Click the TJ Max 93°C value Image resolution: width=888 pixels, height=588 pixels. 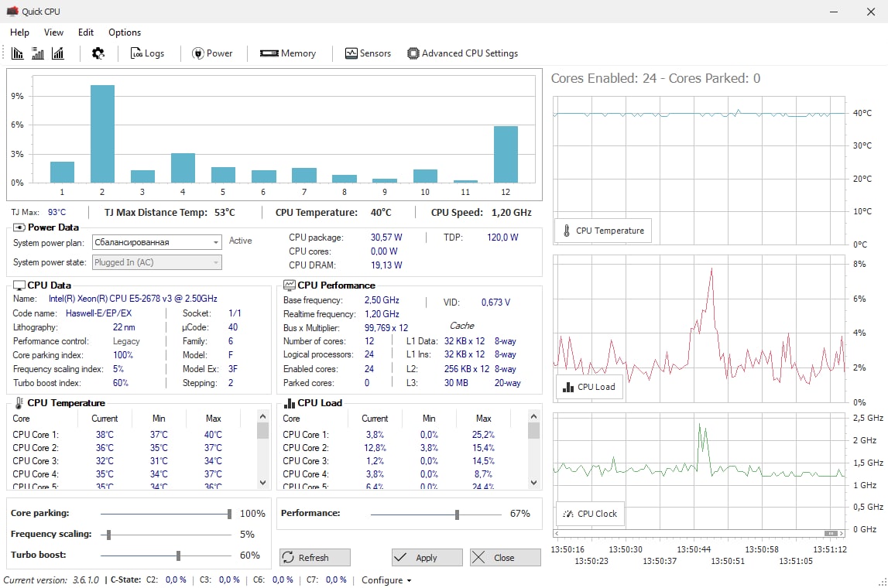tap(57, 213)
